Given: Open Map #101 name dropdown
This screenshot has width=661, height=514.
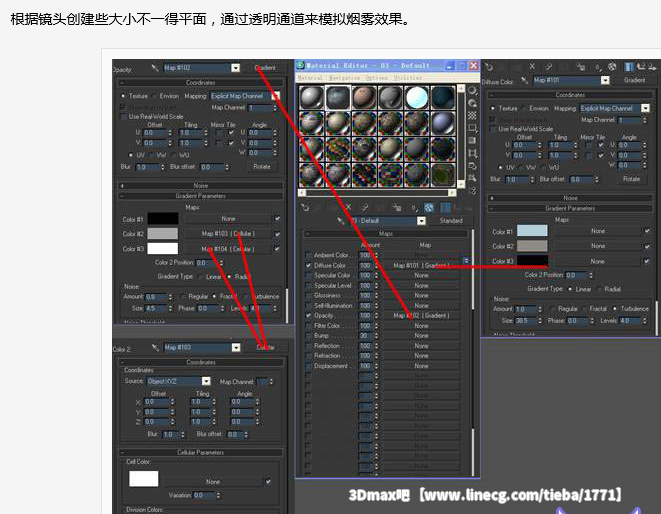Looking at the screenshot, I should (x=605, y=80).
